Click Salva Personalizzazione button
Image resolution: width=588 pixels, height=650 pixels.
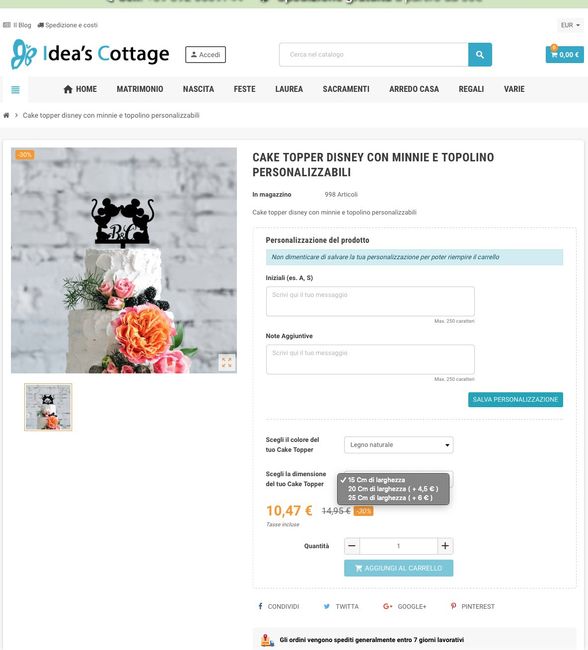(515, 400)
